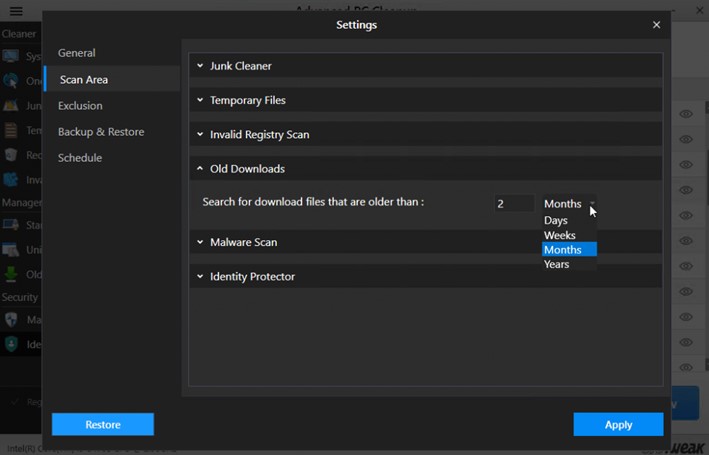This screenshot has width=709, height=455.
Task: Open the Exclusion settings section
Action: (80, 106)
